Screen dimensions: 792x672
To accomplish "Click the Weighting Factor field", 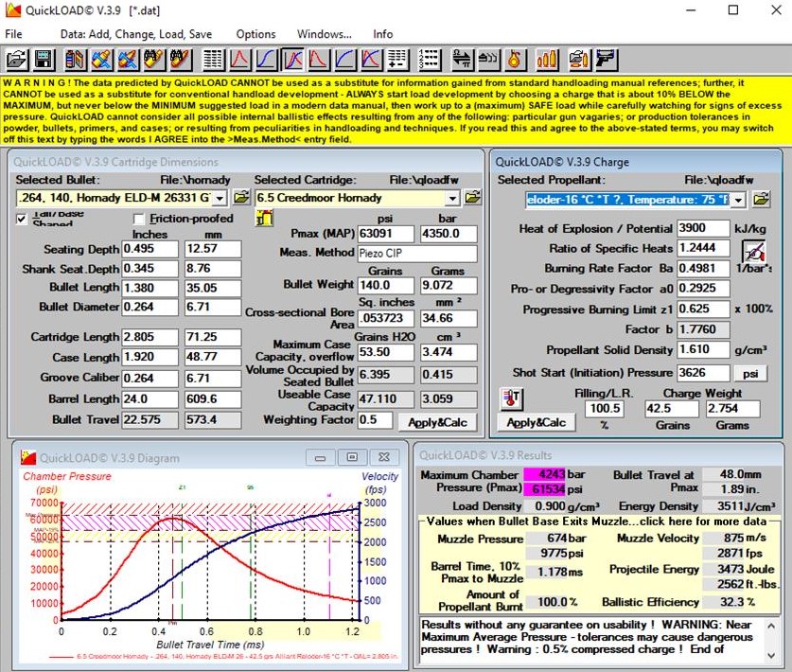I will coord(375,420).
